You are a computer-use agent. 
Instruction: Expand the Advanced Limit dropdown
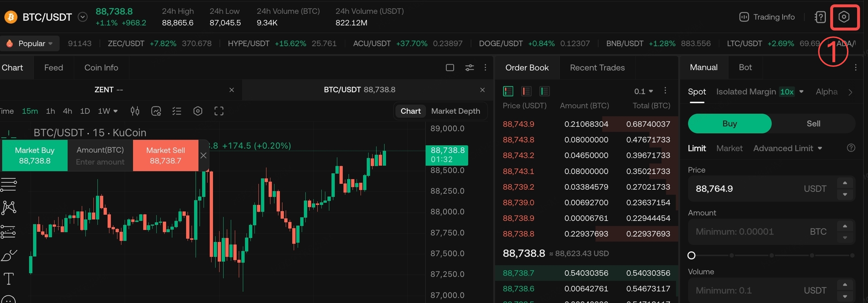point(787,148)
